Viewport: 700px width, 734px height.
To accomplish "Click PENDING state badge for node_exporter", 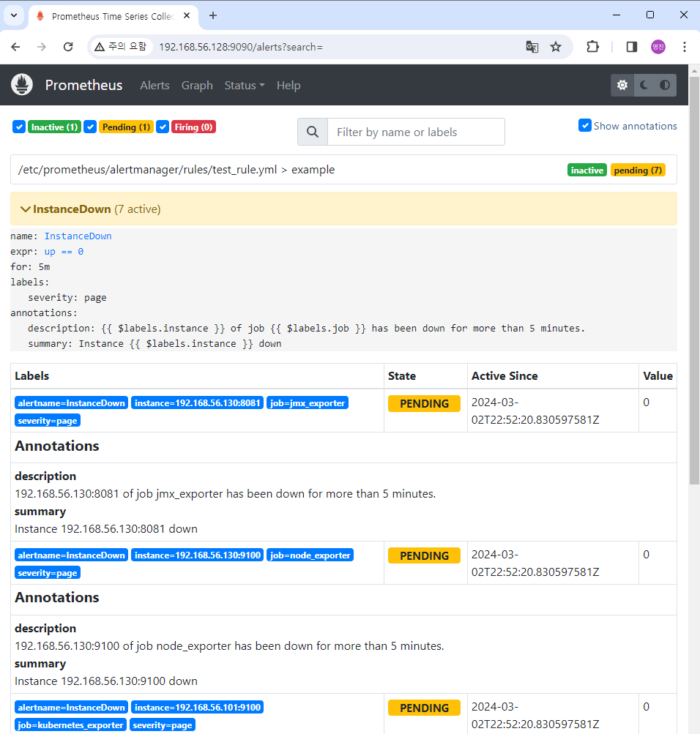I will pyautogui.click(x=424, y=555).
